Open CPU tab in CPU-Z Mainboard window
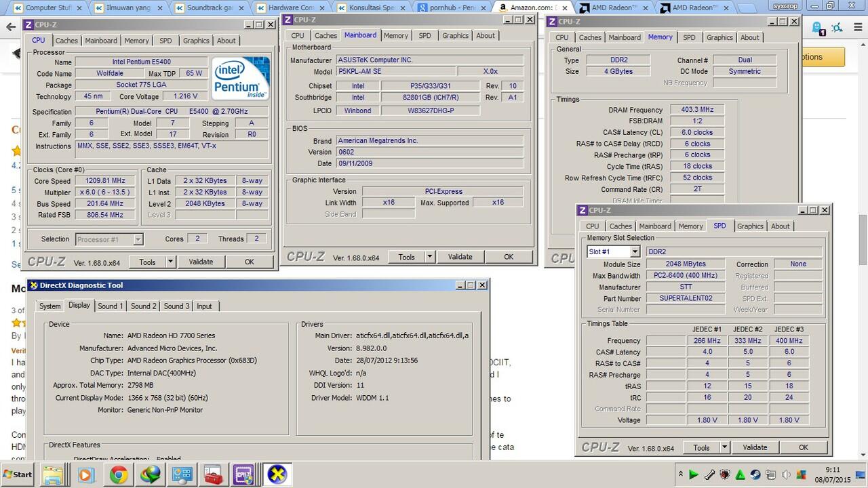The height and width of the screenshot is (488, 868). [x=298, y=36]
